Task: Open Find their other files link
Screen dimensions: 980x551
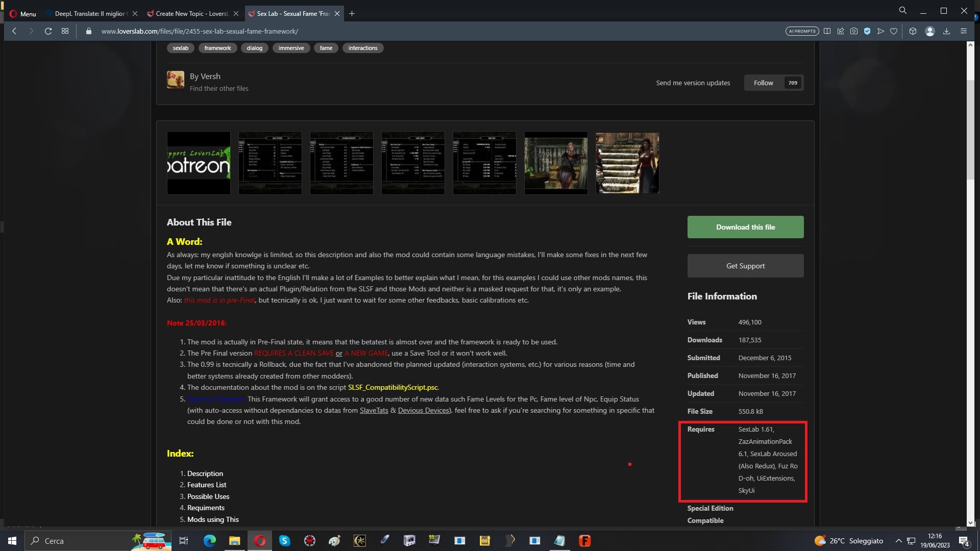Action: [x=219, y=89]
